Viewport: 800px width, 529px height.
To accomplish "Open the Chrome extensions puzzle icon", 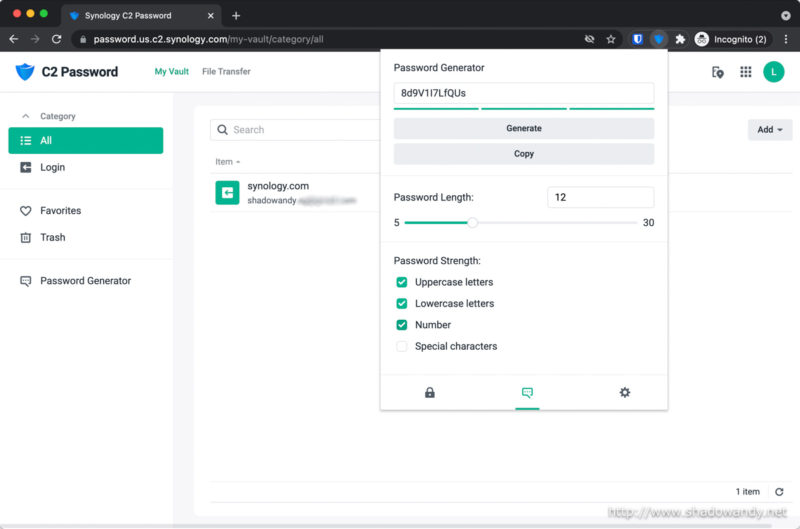I will (680, 39).
